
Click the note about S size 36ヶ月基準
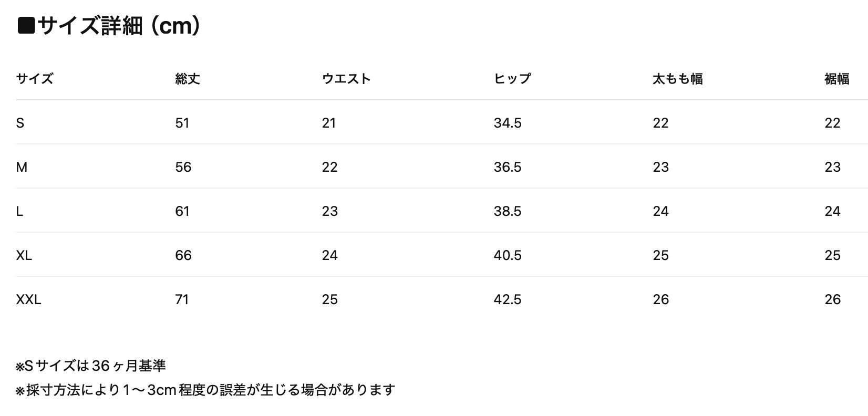(x=91, y=366)
